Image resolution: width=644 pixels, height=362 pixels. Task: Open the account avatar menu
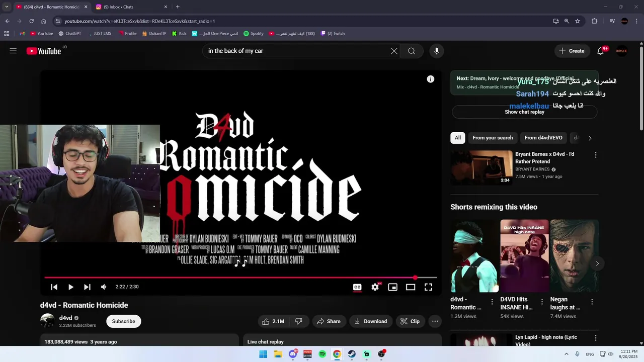[622, 51]
